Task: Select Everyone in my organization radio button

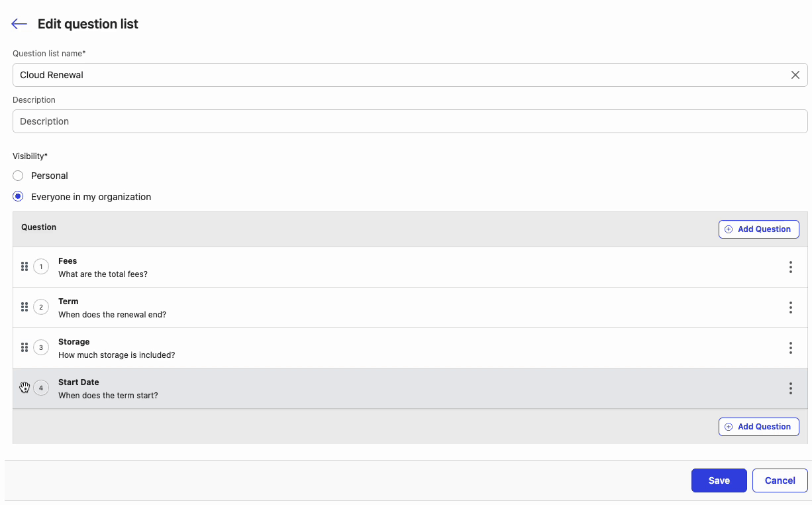Action: pyautogui.click(x=19, y=197)
